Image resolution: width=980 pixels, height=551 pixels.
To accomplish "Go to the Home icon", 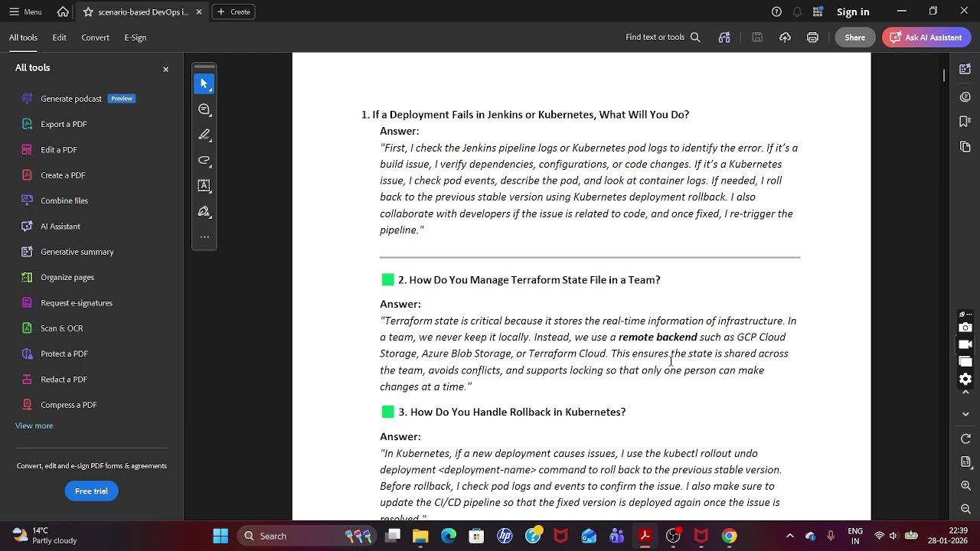I will tap(63, 11).
